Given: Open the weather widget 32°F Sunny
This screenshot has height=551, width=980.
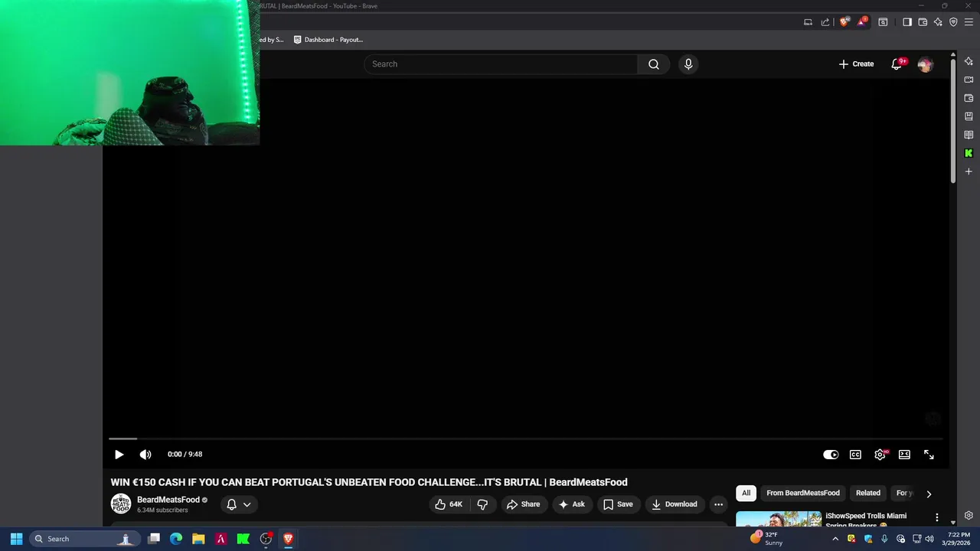Looking at the screenshot, I should (766, 539).
